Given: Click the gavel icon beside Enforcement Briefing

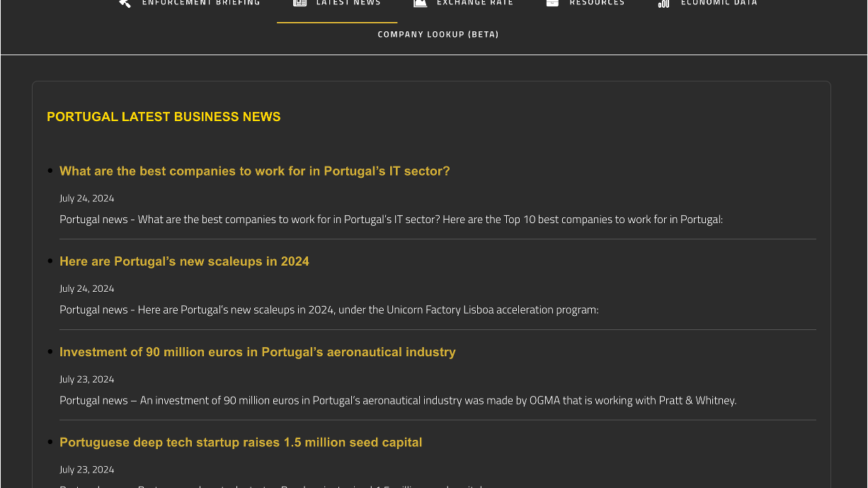Looking at the screenshot, I should pos(125,4).
